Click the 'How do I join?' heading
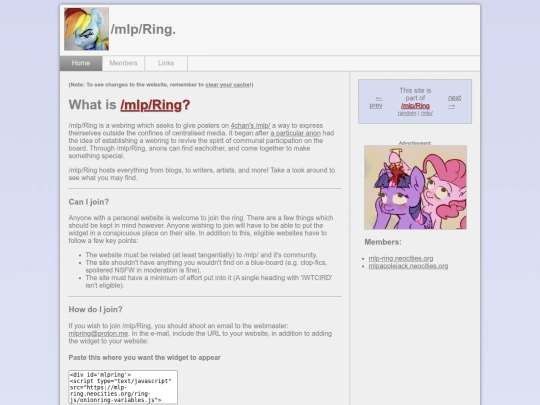540x405 pixels. (95, 309)
